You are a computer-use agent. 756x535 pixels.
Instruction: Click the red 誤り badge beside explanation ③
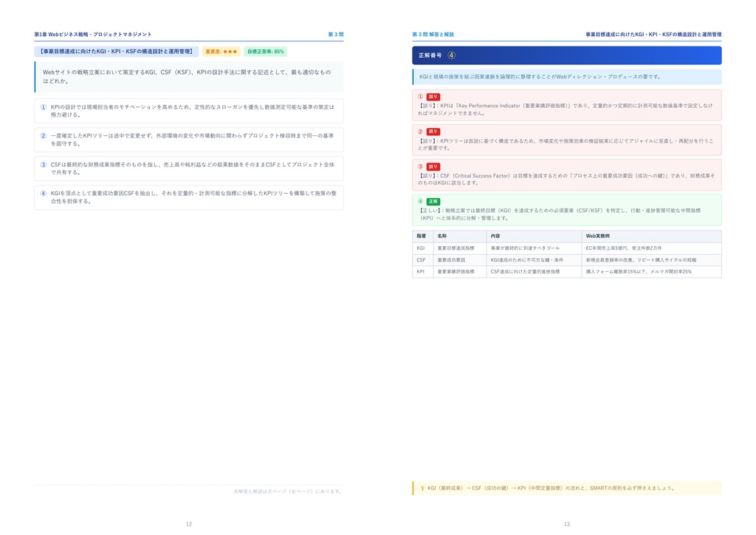pyautogui.click(x=433, y=166)
